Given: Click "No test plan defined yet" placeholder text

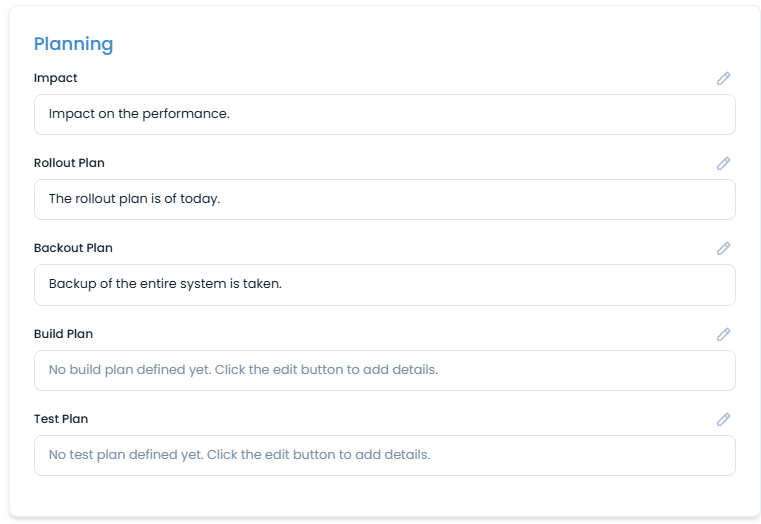Looking at the screenshot, I should pos(239,455).
